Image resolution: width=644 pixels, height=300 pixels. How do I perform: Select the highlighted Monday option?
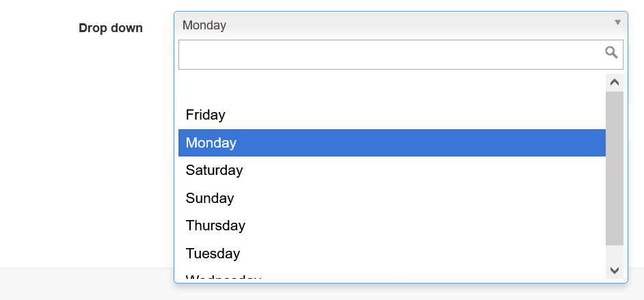[392, 143]
